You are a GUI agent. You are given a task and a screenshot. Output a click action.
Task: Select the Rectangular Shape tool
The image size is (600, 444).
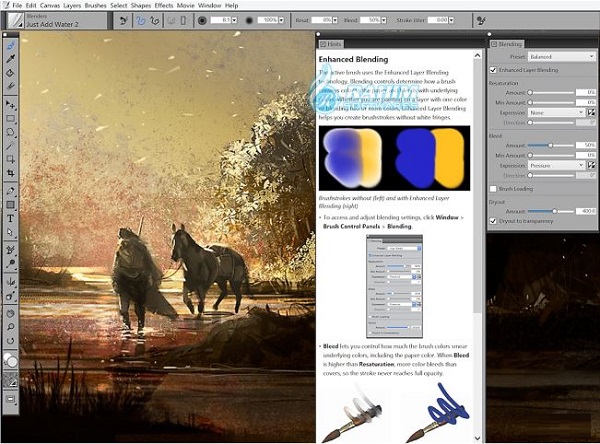pyautogui.click(x=10, y=205)
